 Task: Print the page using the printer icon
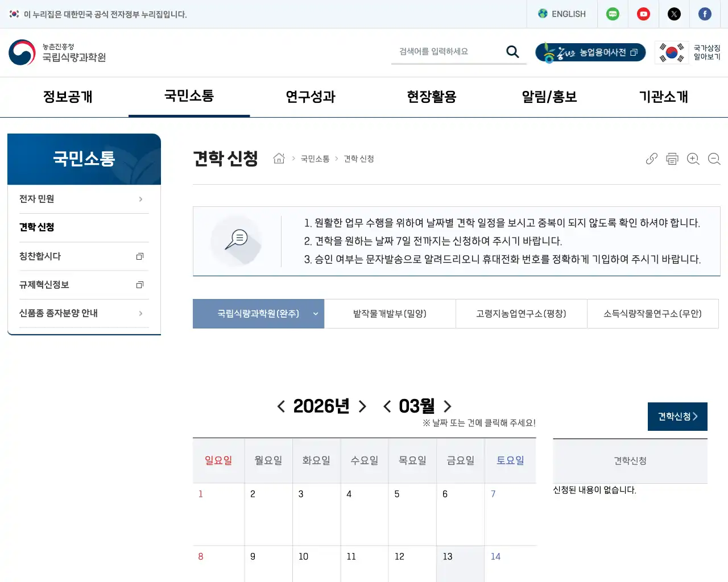[x=672, y=159]
